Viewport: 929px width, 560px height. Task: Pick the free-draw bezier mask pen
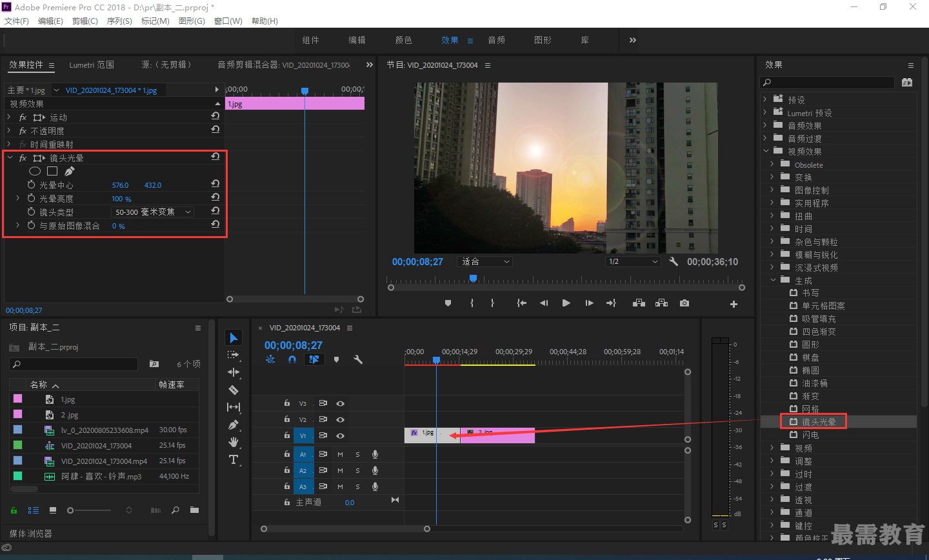pos(70,171)
